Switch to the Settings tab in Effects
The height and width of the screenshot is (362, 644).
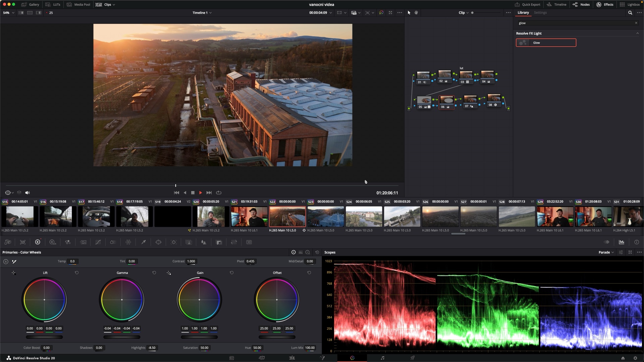coord(540,13)
